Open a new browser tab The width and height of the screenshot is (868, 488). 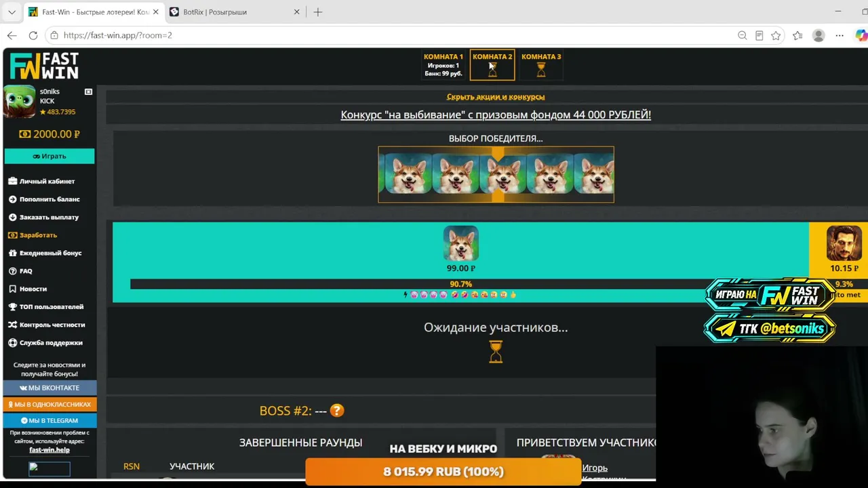[318, 12]
